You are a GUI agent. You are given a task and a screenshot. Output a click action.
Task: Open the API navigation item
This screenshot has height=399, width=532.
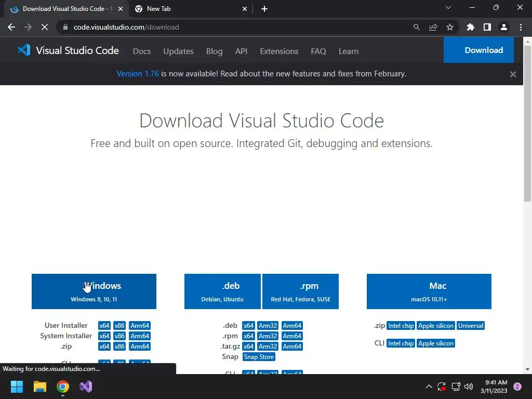241,51
